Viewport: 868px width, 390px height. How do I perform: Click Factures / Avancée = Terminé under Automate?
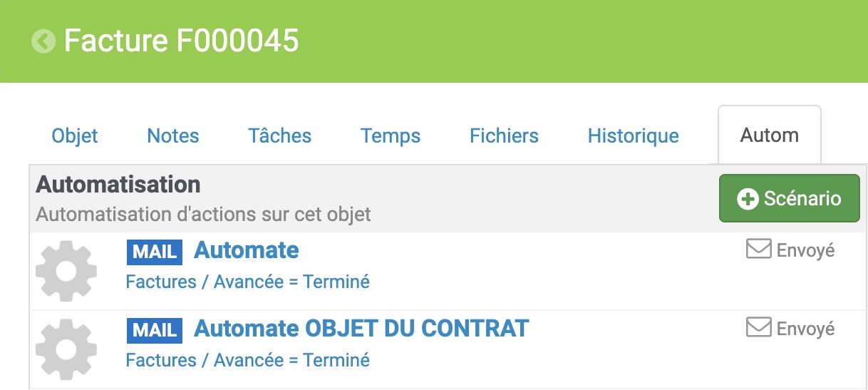(x=248, y=282)
